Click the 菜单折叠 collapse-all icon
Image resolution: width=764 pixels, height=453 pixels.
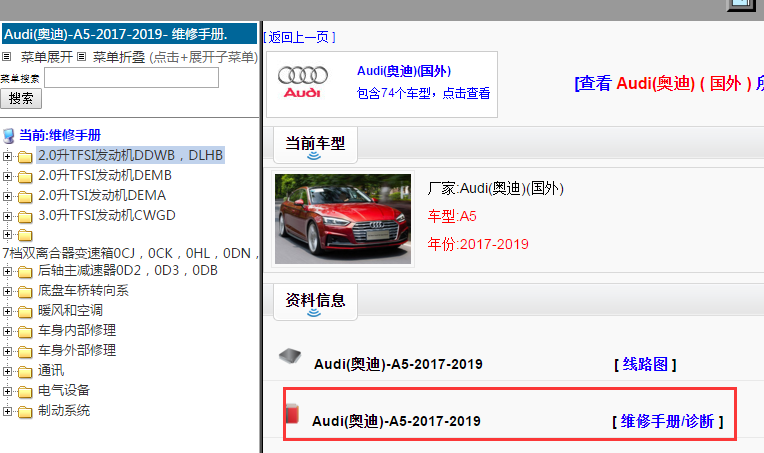coord(81,57)
